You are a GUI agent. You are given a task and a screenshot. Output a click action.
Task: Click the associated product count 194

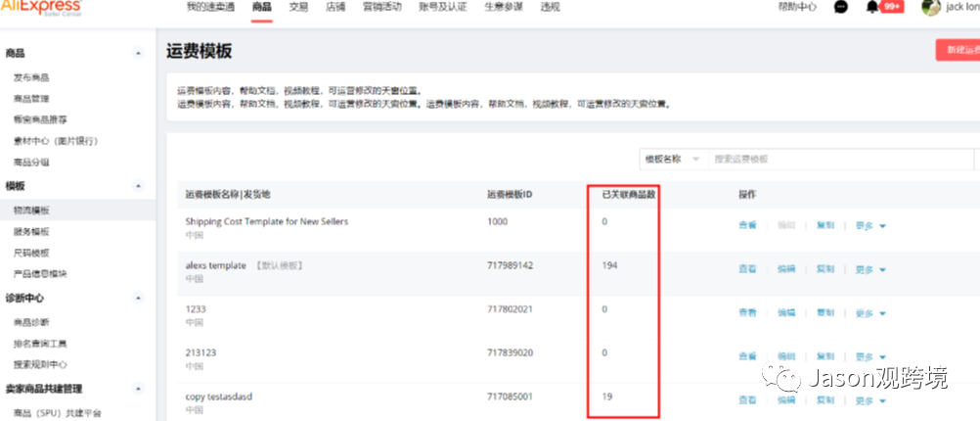click(609, 265)
